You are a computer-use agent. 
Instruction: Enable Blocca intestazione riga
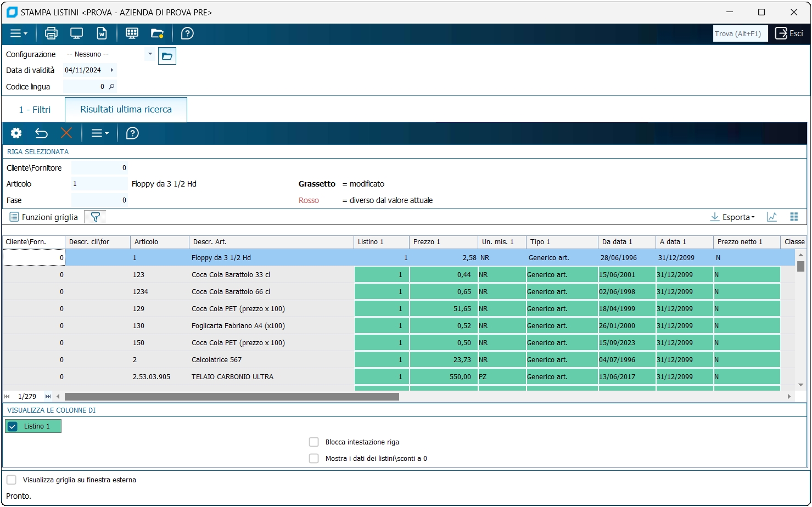point(314,442)
